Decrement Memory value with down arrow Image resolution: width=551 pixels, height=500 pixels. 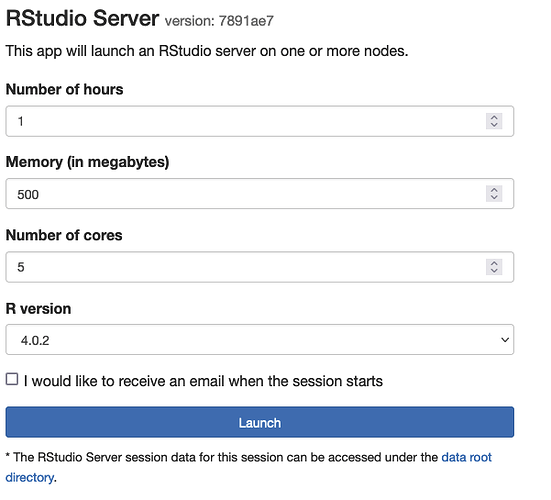494,197
